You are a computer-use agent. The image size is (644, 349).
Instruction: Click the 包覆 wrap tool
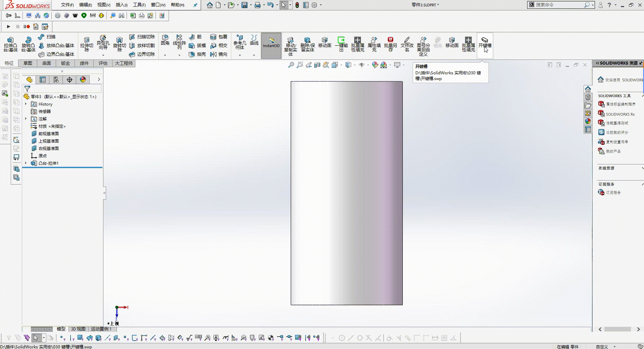tap(219, 37)
